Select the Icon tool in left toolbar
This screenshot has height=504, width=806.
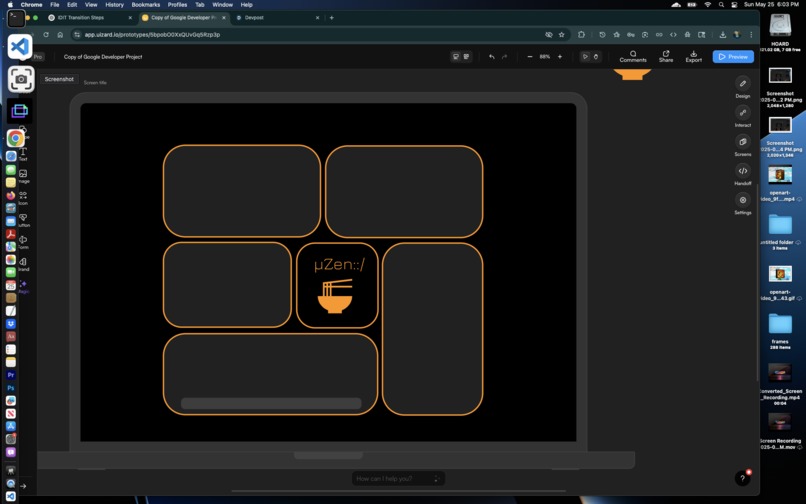(x=23, y=198)
